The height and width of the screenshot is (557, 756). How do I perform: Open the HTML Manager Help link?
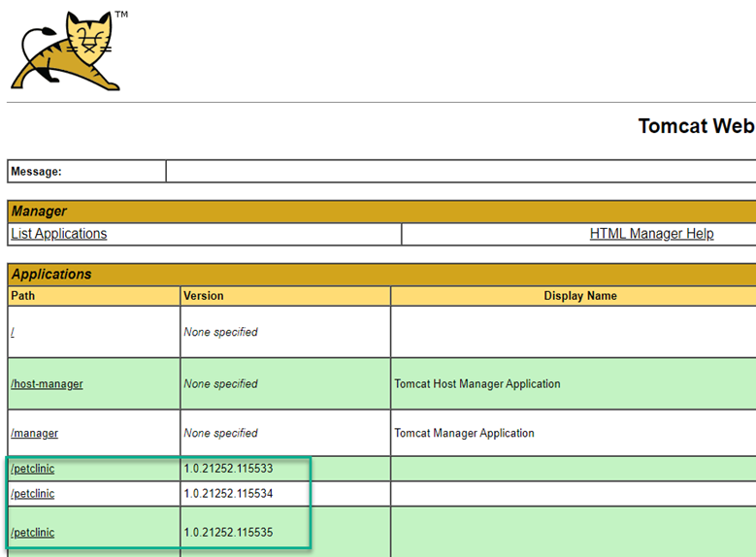pos(651,234)
